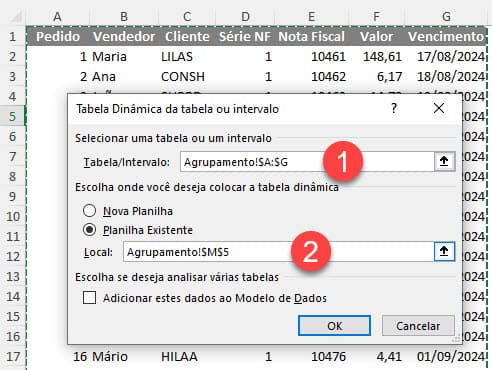Focus the Local input field
492x370 pixels.
coord(278,252)
